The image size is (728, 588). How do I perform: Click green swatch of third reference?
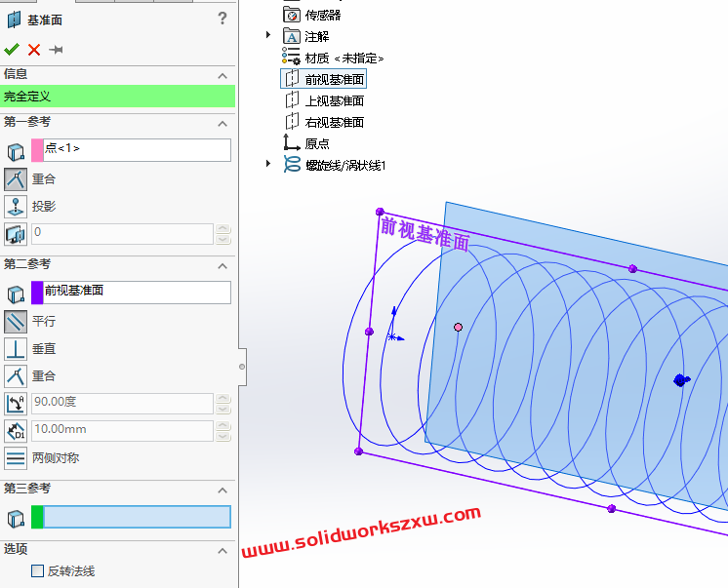pos(37,517)
